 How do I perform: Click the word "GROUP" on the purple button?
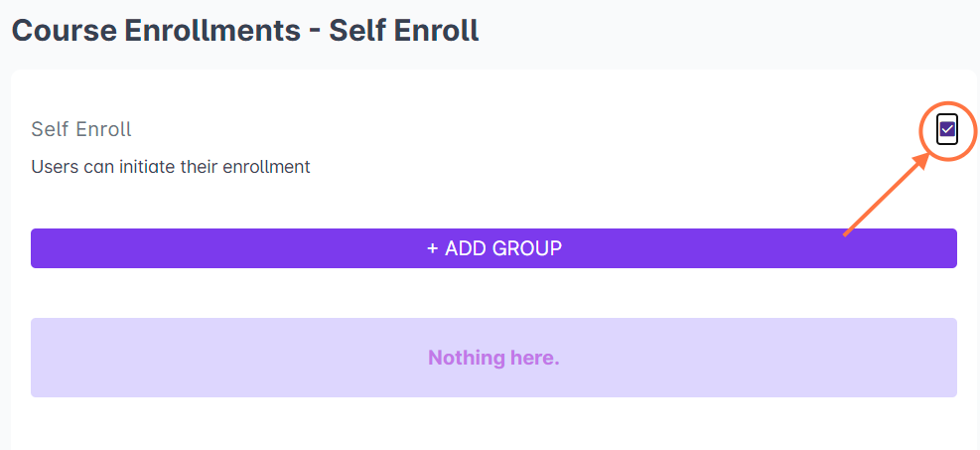tap(530, 248)
